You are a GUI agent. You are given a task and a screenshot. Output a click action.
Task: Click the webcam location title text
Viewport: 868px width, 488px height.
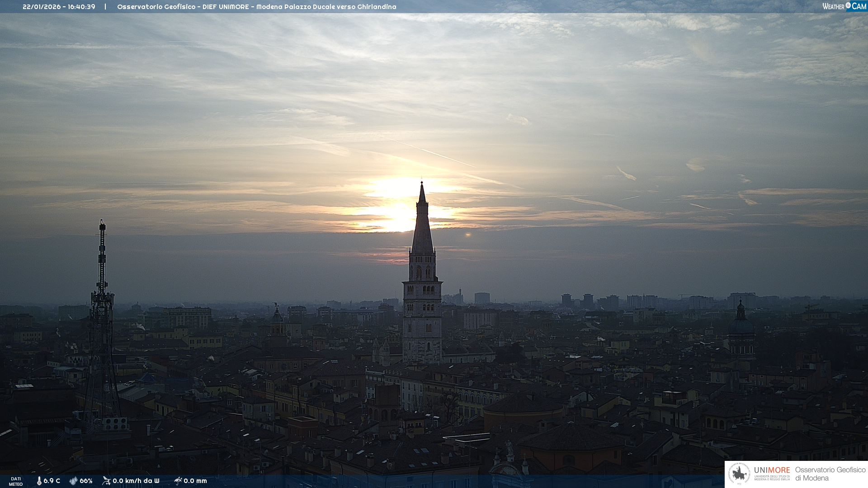point(256,7)
